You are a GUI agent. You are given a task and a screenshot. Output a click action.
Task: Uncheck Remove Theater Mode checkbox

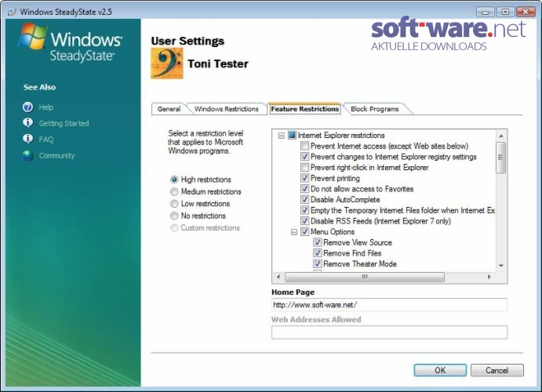tap(318, 263)
